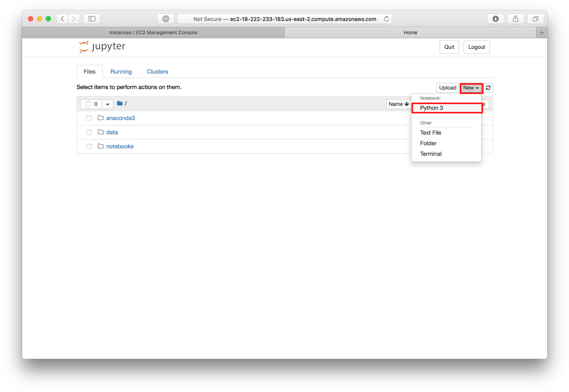Choose Terminal from New menu
Screen dimensions: 569x392
click(x=446, y=154)
